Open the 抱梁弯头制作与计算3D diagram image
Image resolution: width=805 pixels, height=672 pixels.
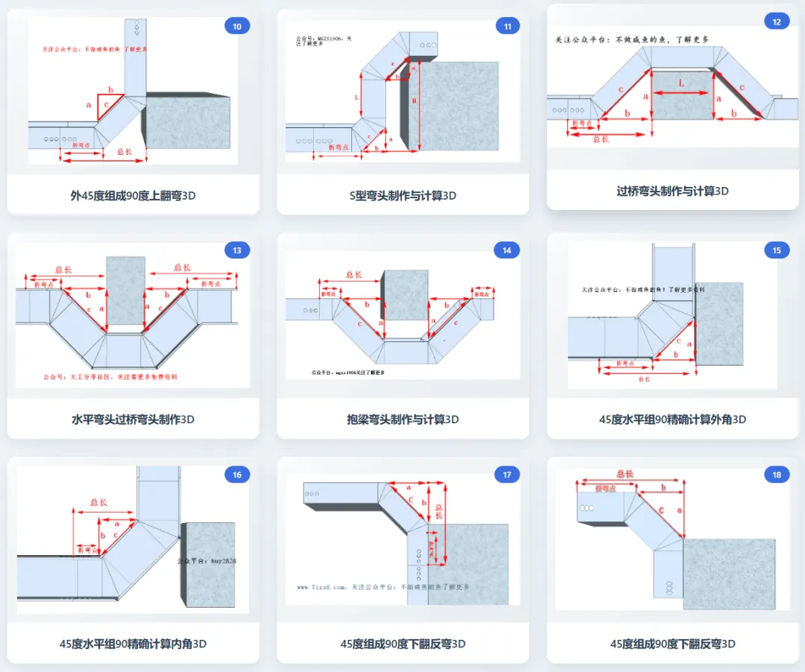click(x=403, y=315)
